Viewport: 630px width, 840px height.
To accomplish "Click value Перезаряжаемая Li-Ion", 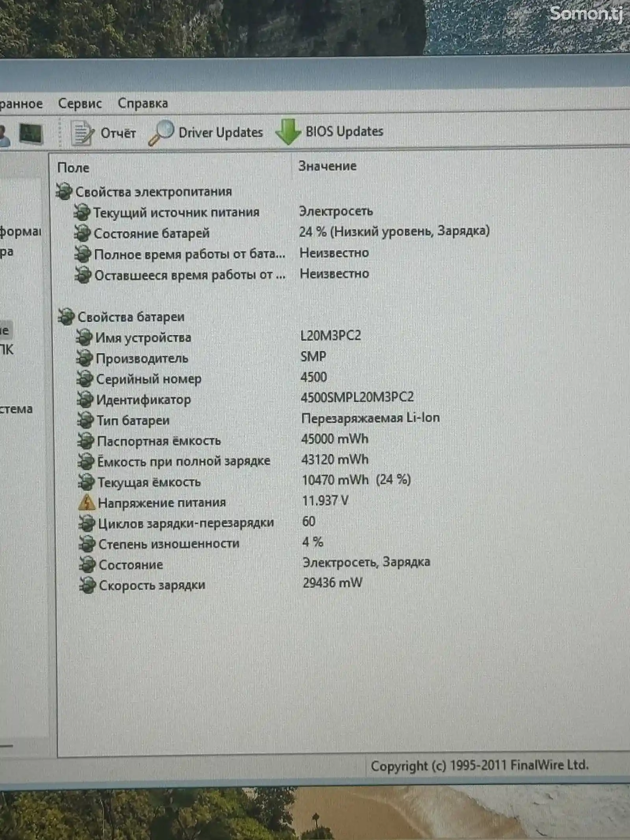I will coord(371,418).
